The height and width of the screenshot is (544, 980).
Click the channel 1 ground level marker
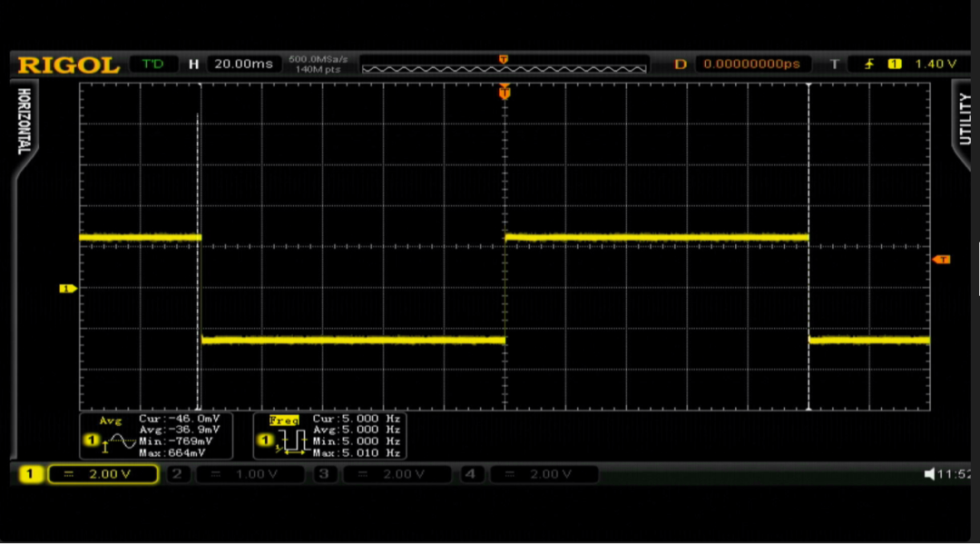click(67, 288)
